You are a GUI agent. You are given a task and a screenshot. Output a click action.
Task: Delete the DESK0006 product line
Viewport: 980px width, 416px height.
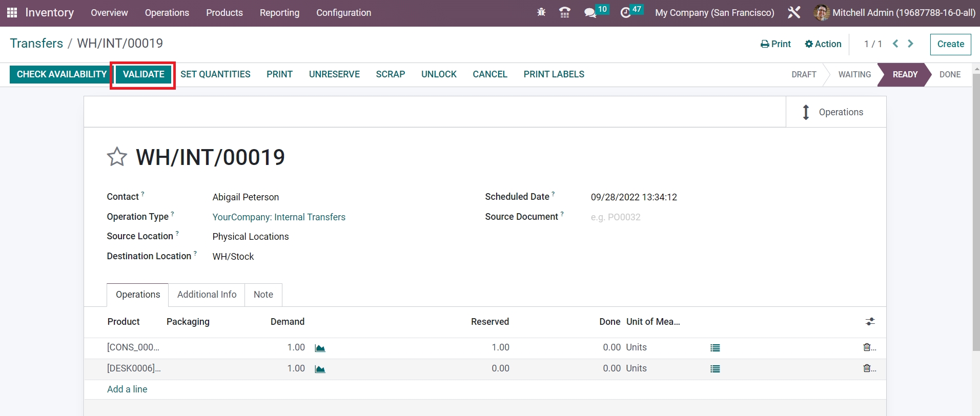pos(867,368)
